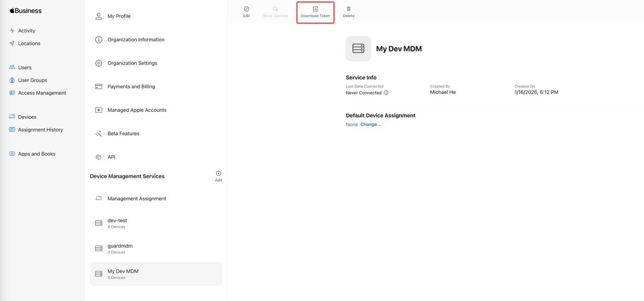Click the 1/16/2026, 6:12 PM date
The width and height of the screenshot is (644, 301).
click(536, 92)
